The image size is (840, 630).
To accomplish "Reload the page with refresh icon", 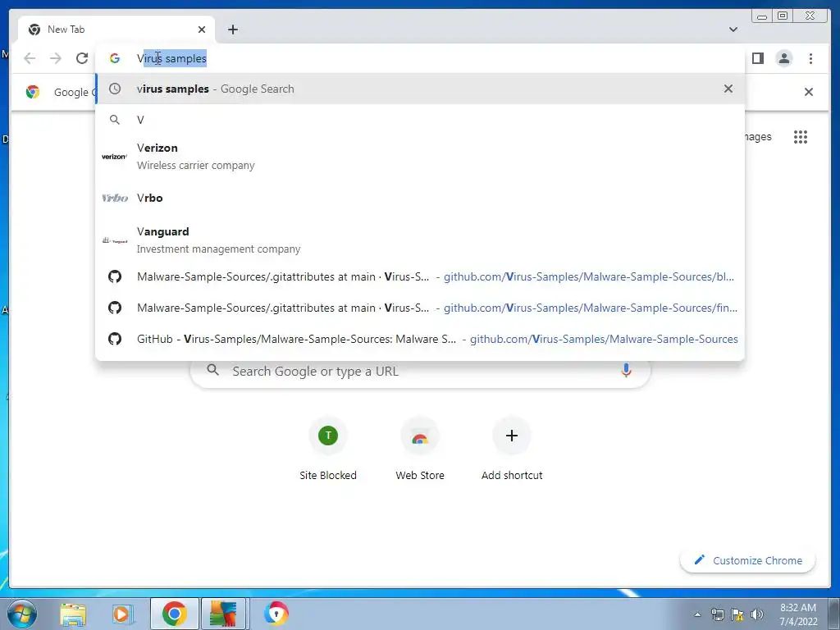I will (82, 58).
